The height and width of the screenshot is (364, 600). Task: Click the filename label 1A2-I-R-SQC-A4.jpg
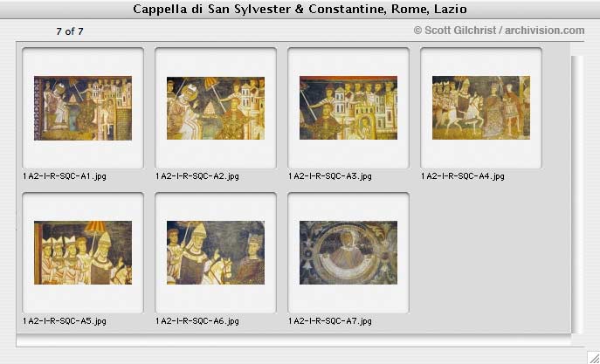pyautogui.click(x=463, y=176)
